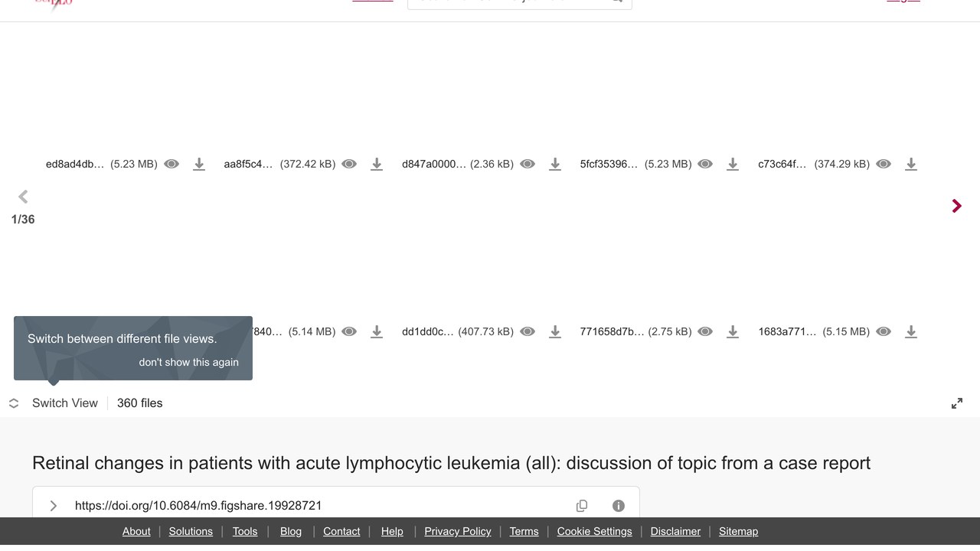Preview the ed8ad4db file

(x=171, y=164)
